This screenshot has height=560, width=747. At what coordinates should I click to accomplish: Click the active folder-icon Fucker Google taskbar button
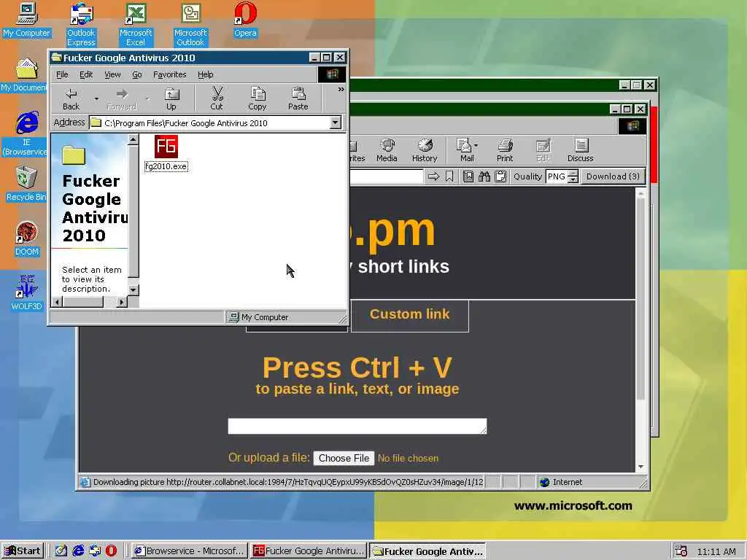427,551
